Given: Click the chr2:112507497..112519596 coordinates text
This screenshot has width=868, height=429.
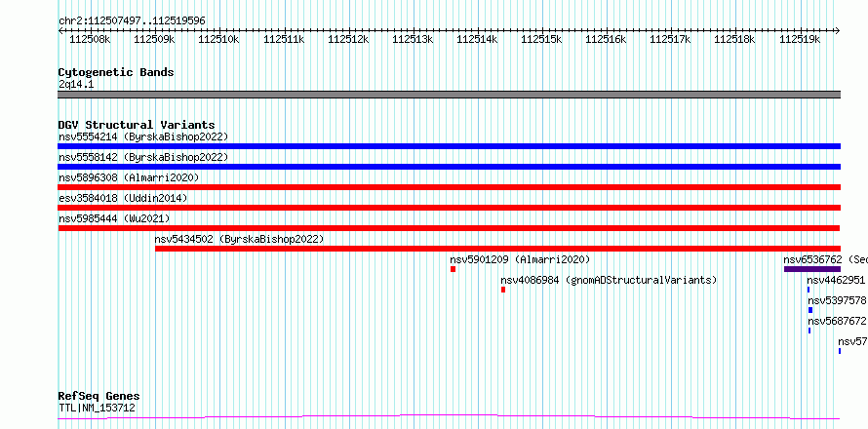Looking at the screenshot, I should tap(133, 21).
